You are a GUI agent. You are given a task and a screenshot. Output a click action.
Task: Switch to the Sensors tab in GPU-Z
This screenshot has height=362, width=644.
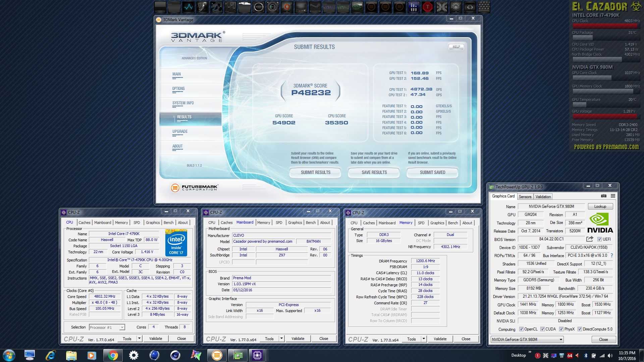point(525,197)
